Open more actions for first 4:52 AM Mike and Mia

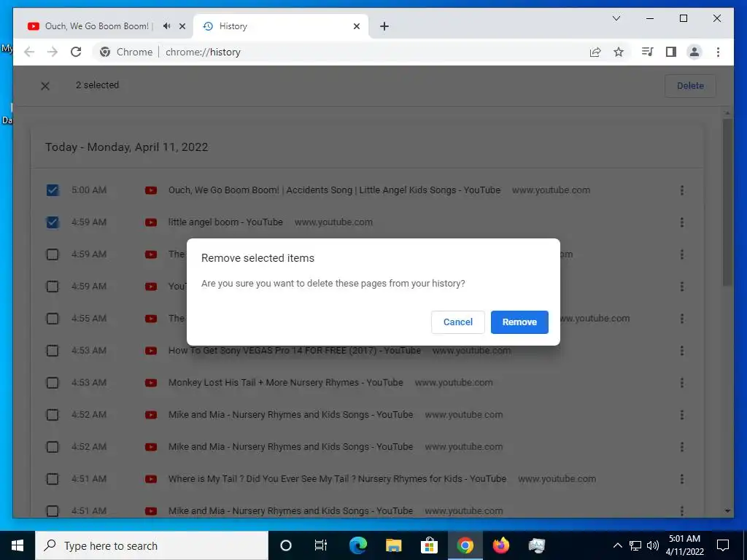point(682,415)
